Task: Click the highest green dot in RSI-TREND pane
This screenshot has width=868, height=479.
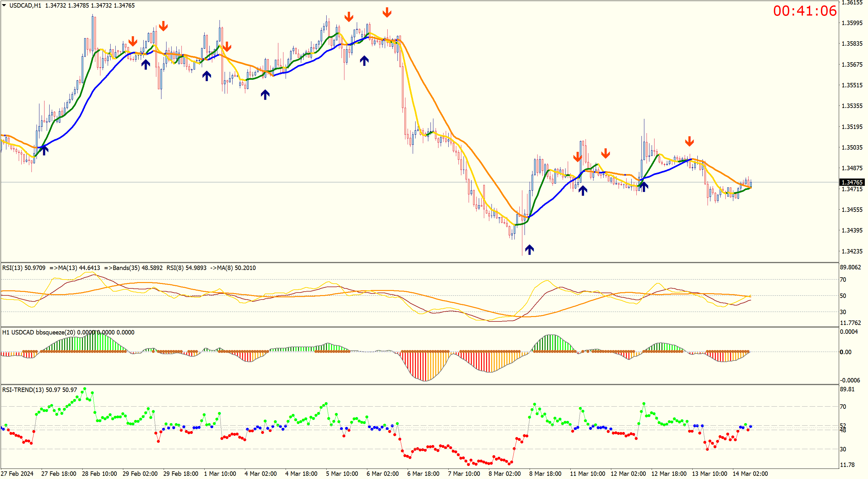Action: 85,389
